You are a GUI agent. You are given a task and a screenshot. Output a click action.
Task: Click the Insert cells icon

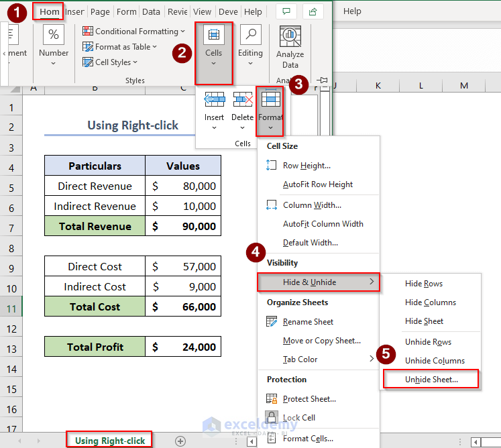tap(215, 99)
